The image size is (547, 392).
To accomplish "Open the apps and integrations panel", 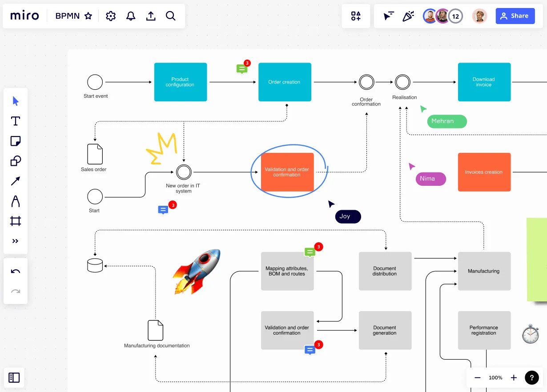I will (355, 16).
